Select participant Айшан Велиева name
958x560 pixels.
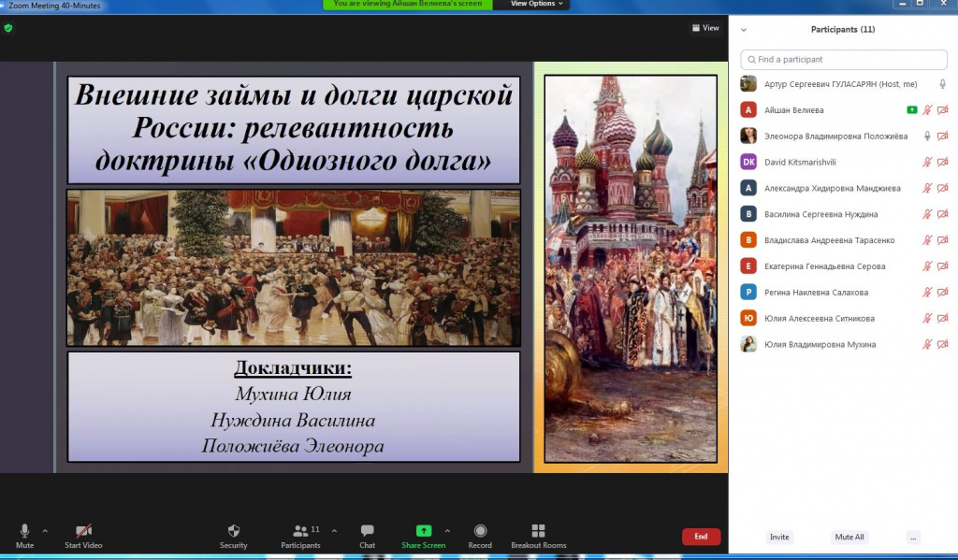tap(793, 110)
